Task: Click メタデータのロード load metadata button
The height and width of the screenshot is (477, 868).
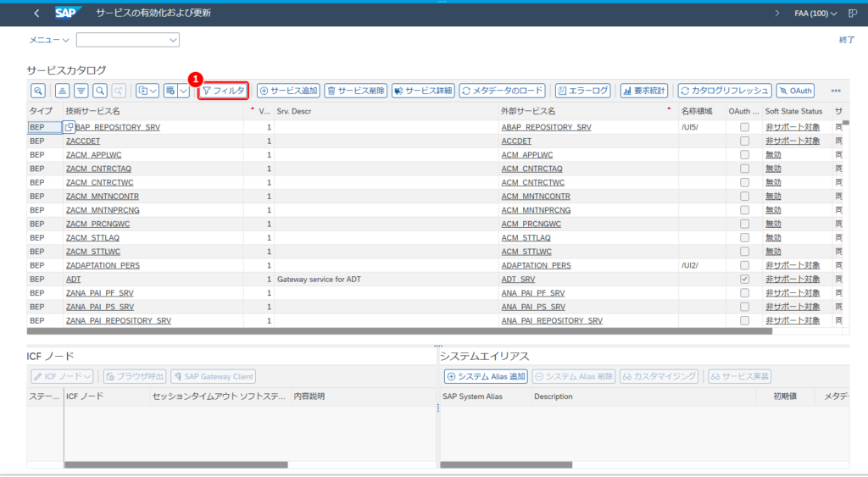Action: coord(503,91)
